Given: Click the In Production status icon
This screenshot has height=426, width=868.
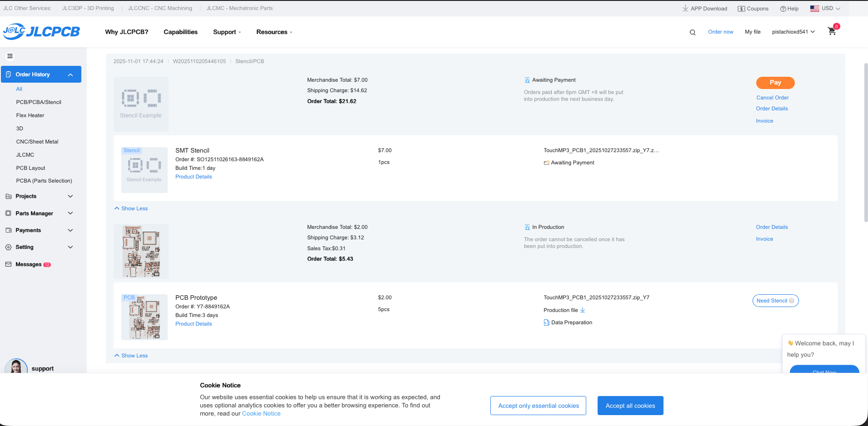Looking at the screenshot, I should pos(527,227).
